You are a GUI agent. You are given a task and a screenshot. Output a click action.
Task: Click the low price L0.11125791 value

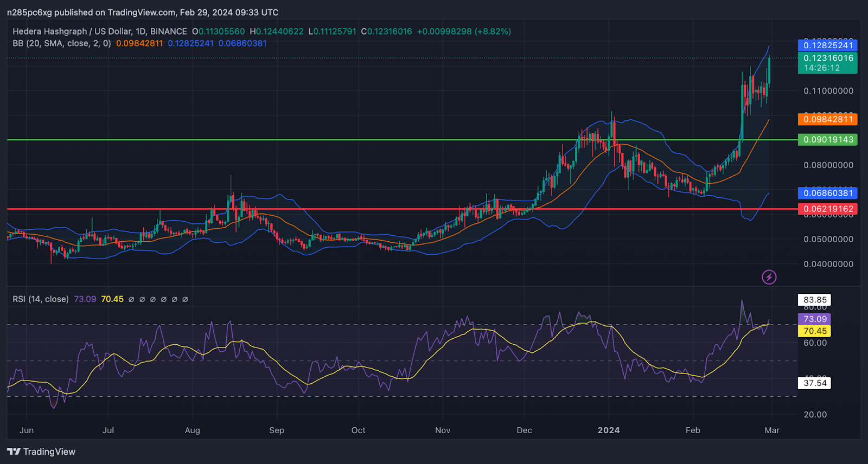(x=333, y=31)
